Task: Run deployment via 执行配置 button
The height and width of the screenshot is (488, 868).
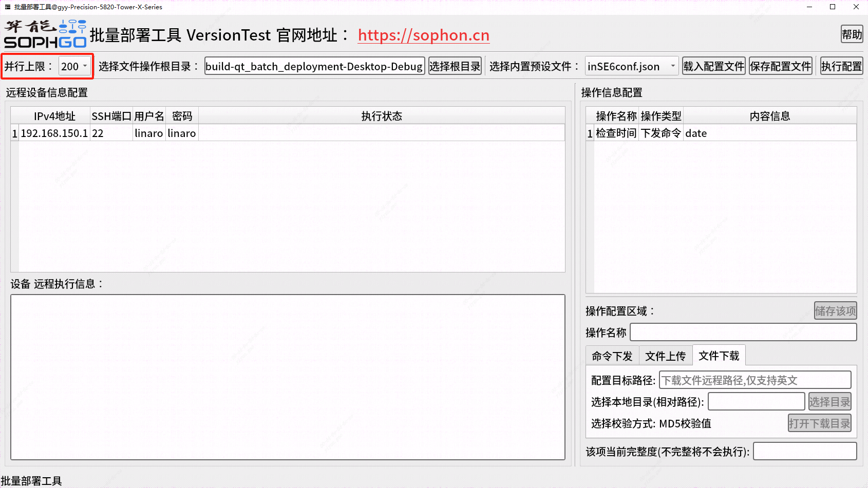Action: (841, 66)
